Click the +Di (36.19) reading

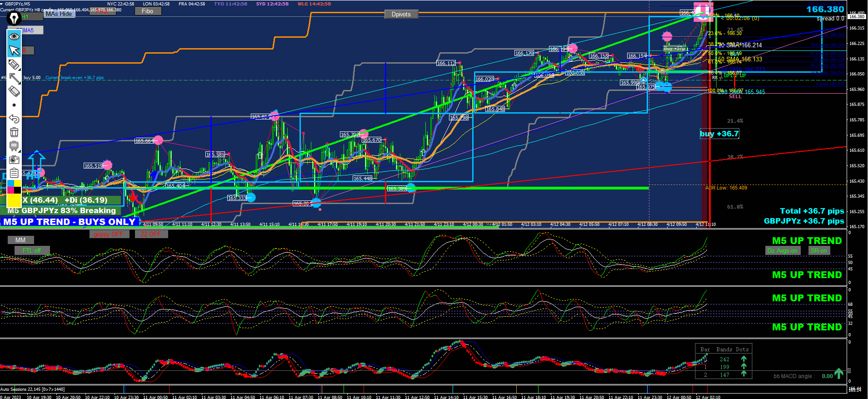86,200
